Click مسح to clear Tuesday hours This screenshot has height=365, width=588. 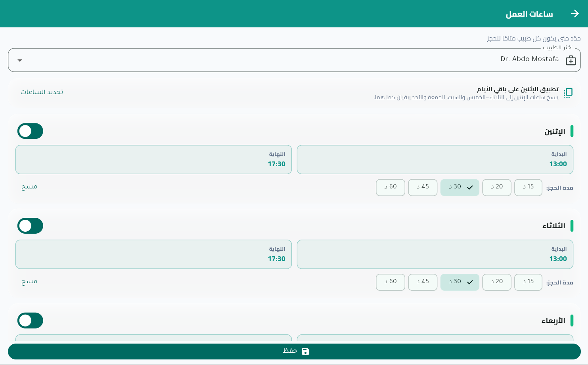pos(29,281)
